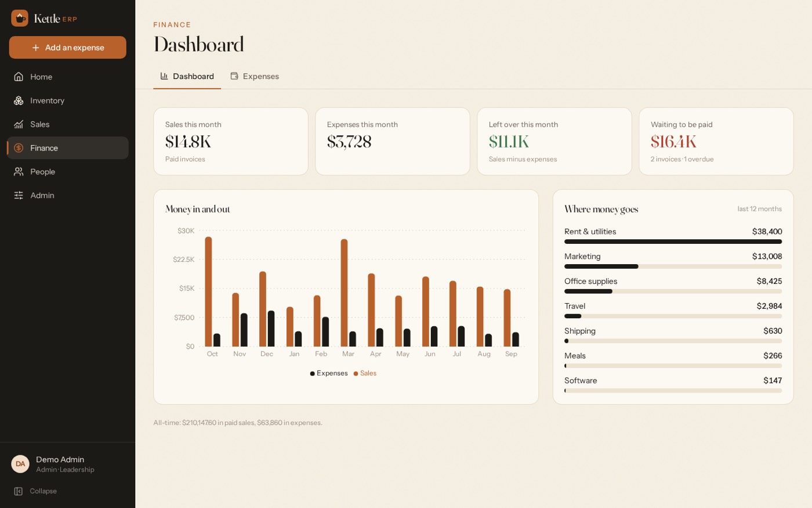Click the "last 12 months" label
This screenshot has height=508, width=812.
click(x=760, y=209)
